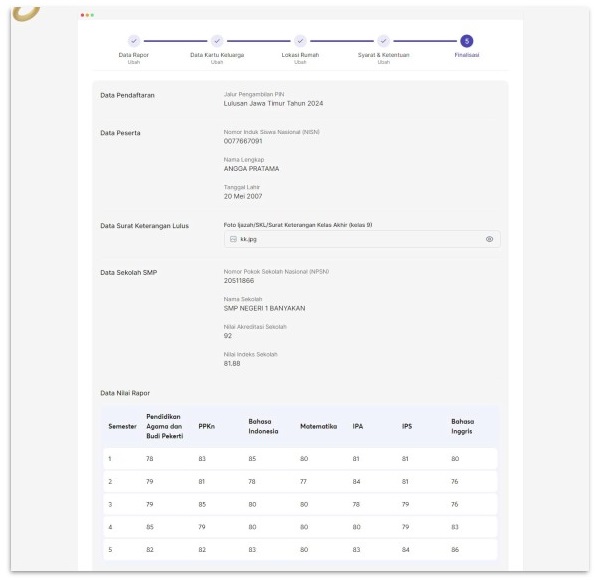The height and width of the screenshot is (580, 601).
Task: Click semester 1 PPKn score 83
Action: 202,458
